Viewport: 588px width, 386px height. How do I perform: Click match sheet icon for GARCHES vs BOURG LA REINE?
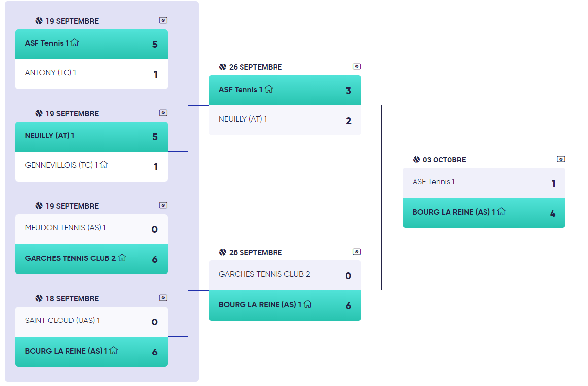coord(357,252)
